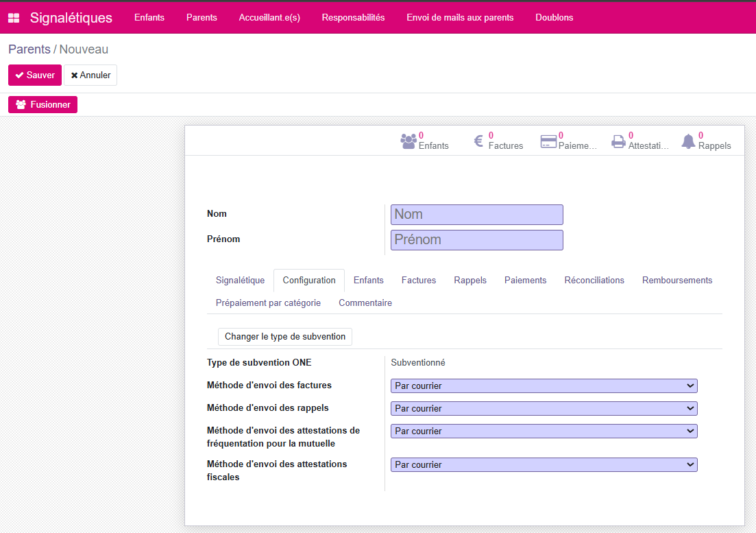
Task: Open the Parents top menu
Action: [x=202, y=17]
